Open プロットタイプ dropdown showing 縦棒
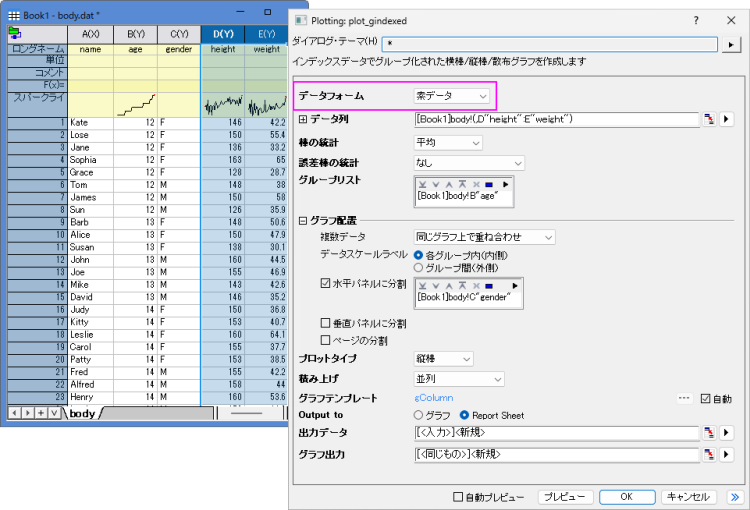The image size is (750, 510). pos(443,359)
